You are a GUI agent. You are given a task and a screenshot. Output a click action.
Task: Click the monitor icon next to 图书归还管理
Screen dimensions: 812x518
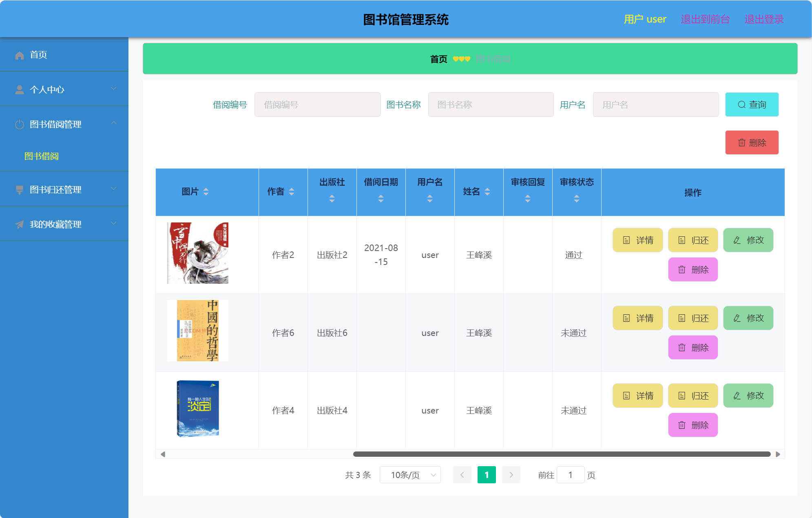coord(19,189)
